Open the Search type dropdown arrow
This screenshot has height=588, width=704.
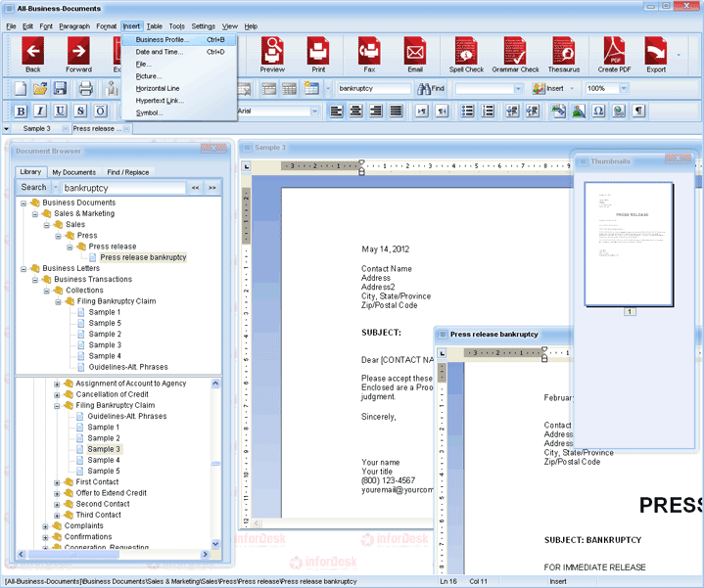tap(56, 188)
